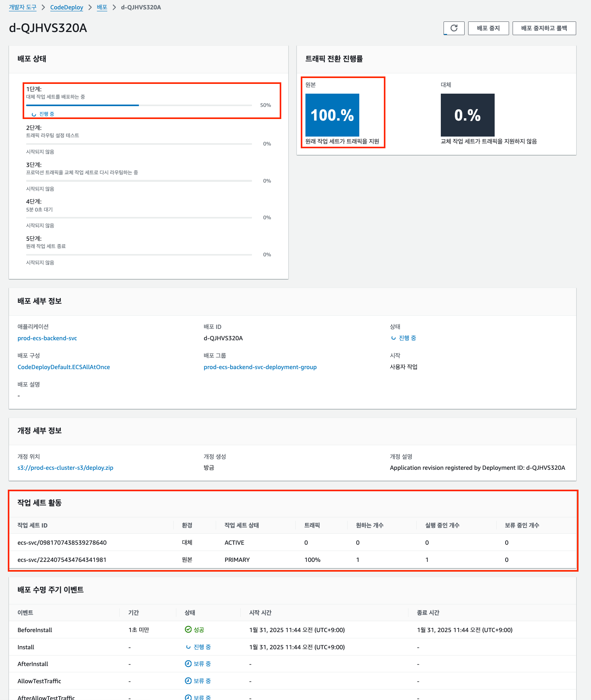This screenshot has width=591, height=700.
Task: Click the 100% traffic cell in PRIMARY row
Action: pyautogui.click(x=312, y=560)
